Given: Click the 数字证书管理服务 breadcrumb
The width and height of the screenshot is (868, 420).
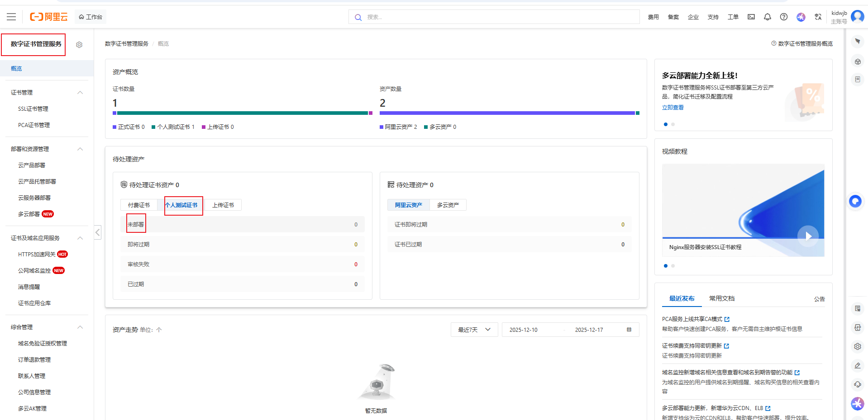Looking at the screenshot, I should [x=127, y=44].
